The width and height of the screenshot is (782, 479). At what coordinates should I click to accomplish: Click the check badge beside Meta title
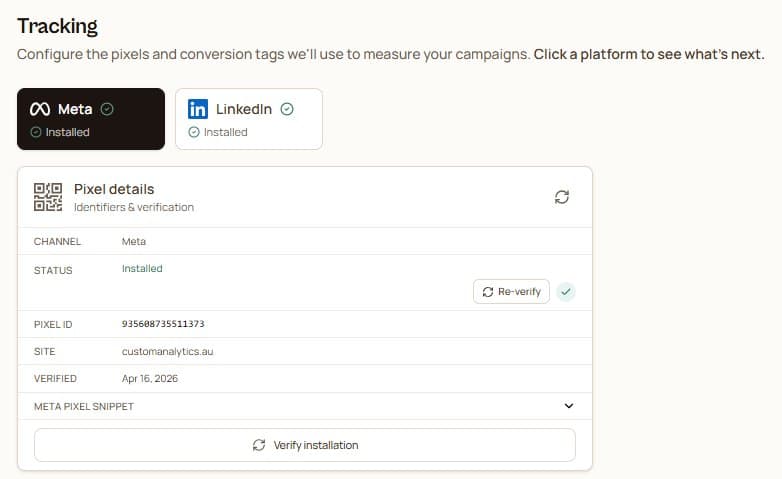click(107, 109)
